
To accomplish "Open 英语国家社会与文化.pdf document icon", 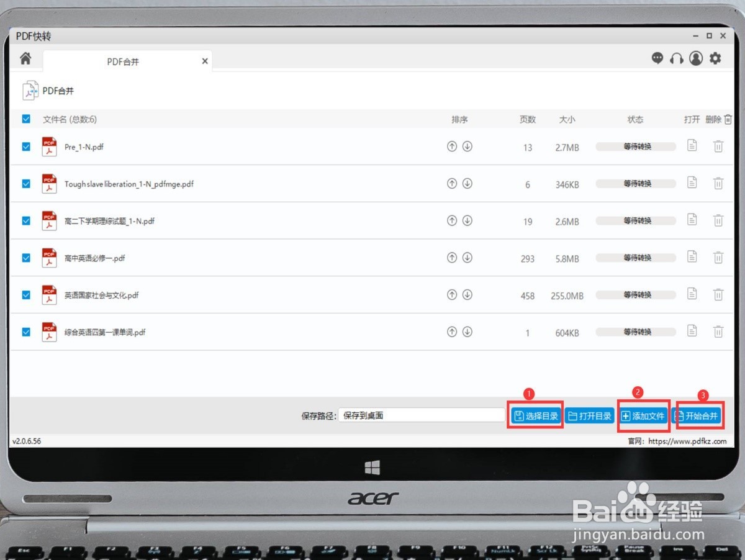I will [x=692, y=294].
